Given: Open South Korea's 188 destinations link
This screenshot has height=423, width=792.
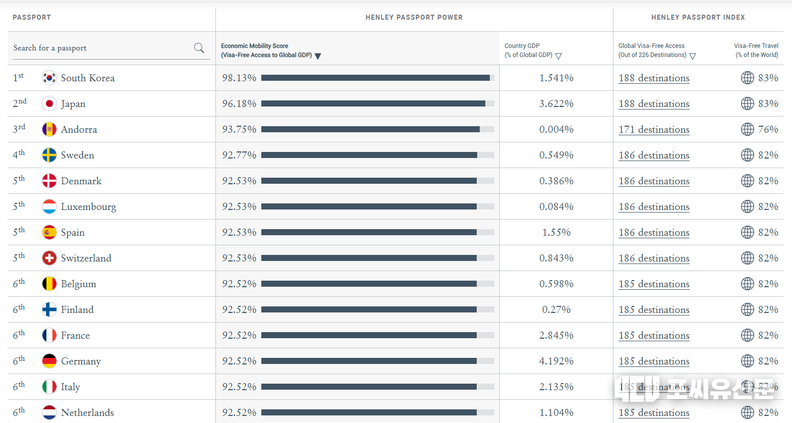Looking at the screenshot, I should 653,78.
